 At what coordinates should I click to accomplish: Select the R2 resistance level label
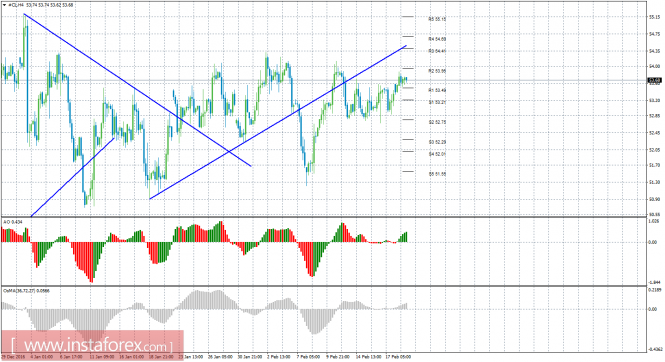[437, 71]
